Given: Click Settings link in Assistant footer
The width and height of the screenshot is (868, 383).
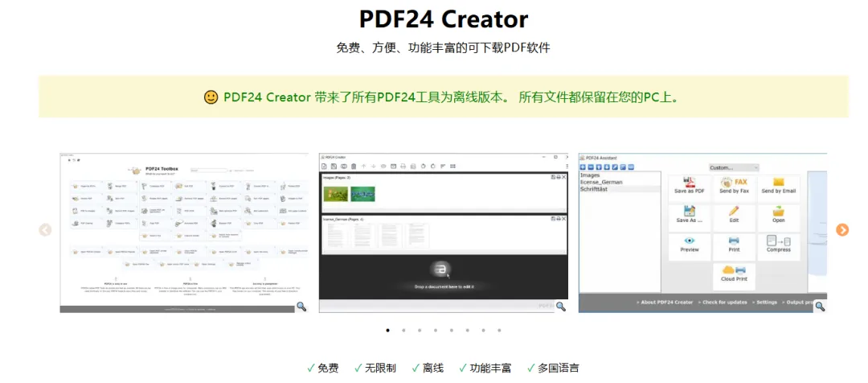Looking at the screenshot, I should click(x=766, y=302).
